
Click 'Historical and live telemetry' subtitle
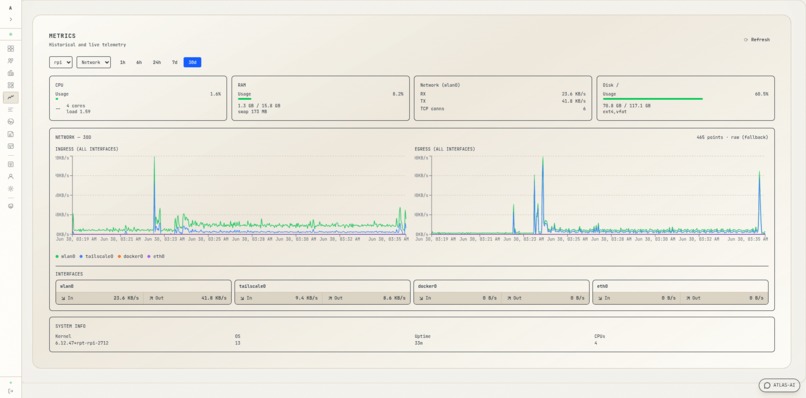(87, 45)
